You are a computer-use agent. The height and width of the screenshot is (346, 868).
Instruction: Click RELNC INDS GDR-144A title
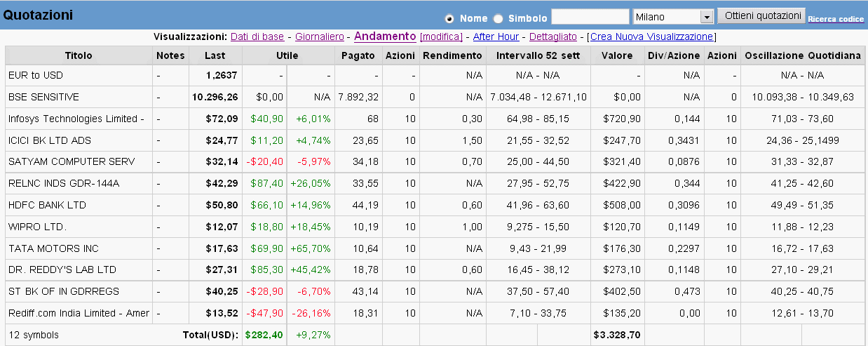tap(64, 183)
